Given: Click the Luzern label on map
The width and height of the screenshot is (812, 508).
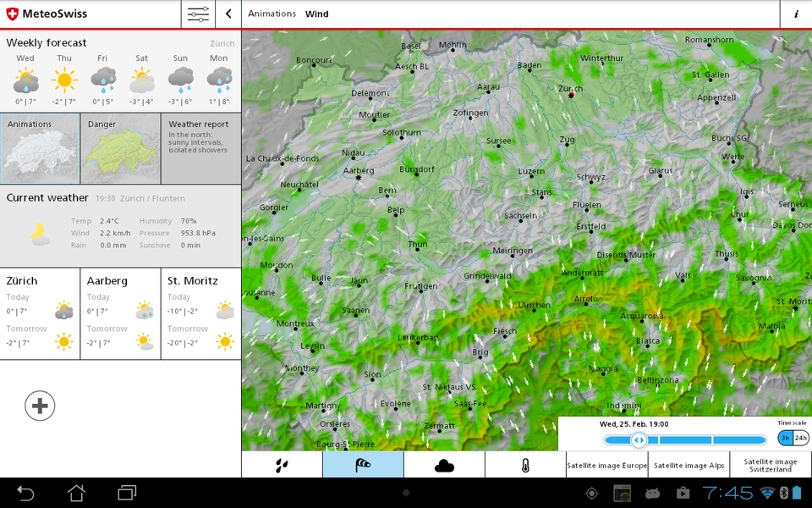Looking at the screenshot, I should 531,172.
